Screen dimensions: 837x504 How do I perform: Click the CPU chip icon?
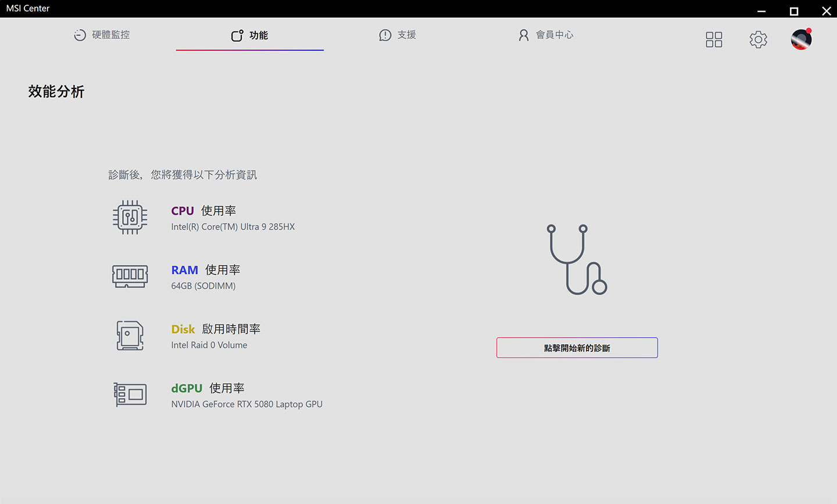coord(130,217)
